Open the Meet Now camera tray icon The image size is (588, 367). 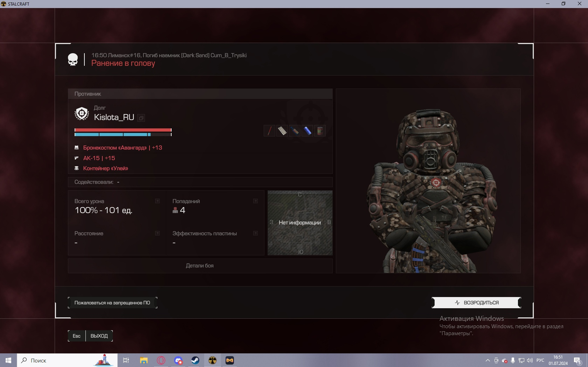point(496,360)
